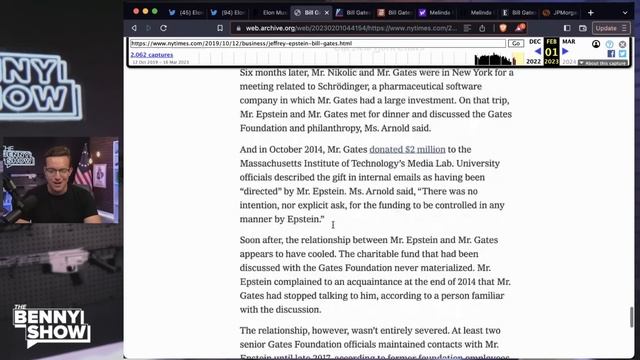Click the Update button in toolbar
The width and height of the screenshot is (640, 360).
(x=611, y=28)
